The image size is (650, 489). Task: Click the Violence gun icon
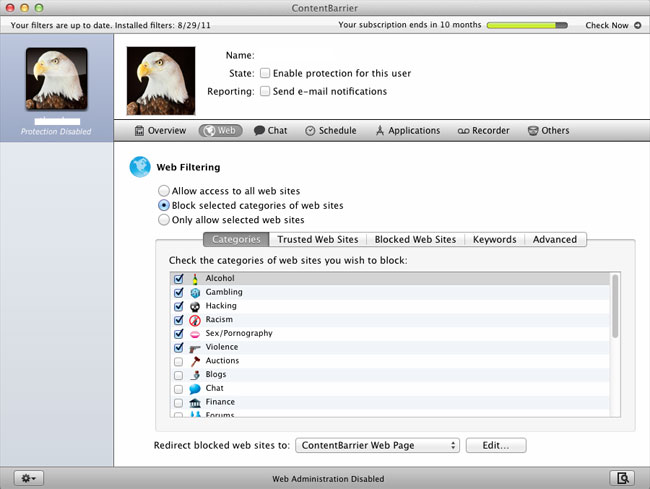pyautogui.click(x=195, y=348)
